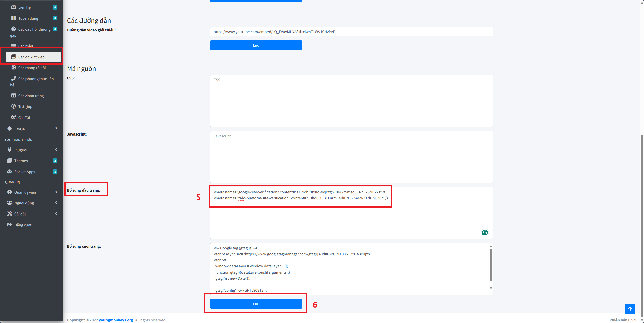Expand the admin Cài đặt chevron

tap(56, 214)
